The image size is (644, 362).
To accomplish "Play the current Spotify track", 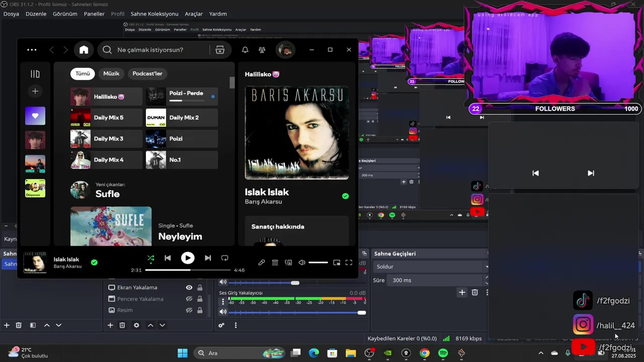I will [x=188, y=258].
